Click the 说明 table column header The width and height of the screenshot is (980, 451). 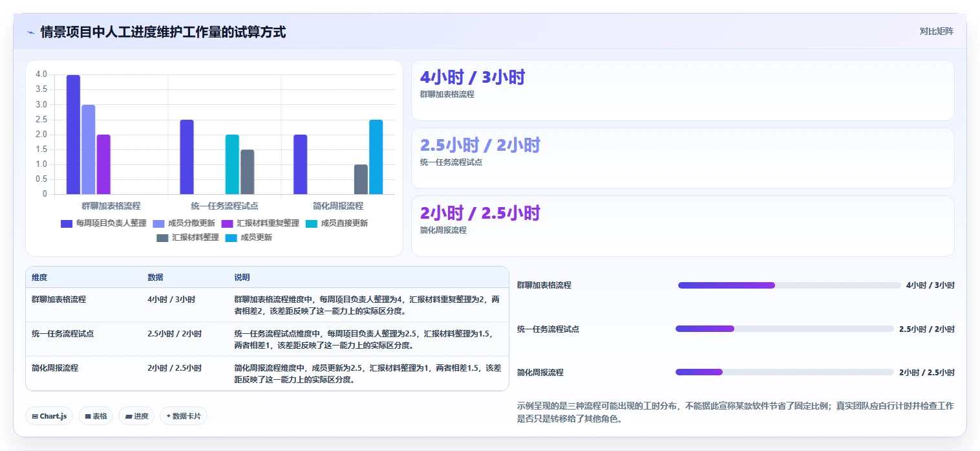click(x=242, y=278)
